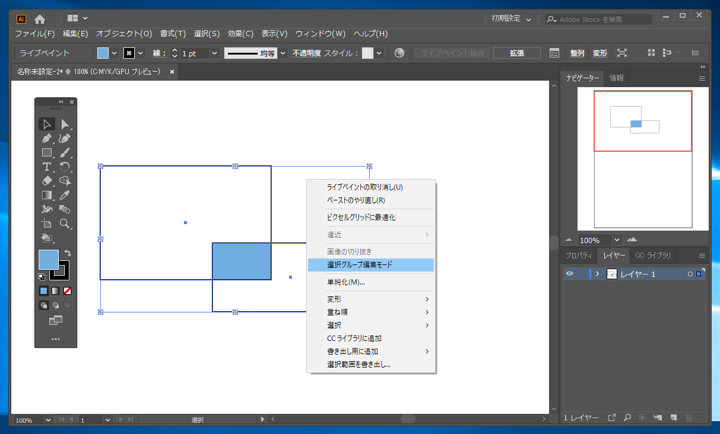Select the Rectangle tool

click(46, 153)
